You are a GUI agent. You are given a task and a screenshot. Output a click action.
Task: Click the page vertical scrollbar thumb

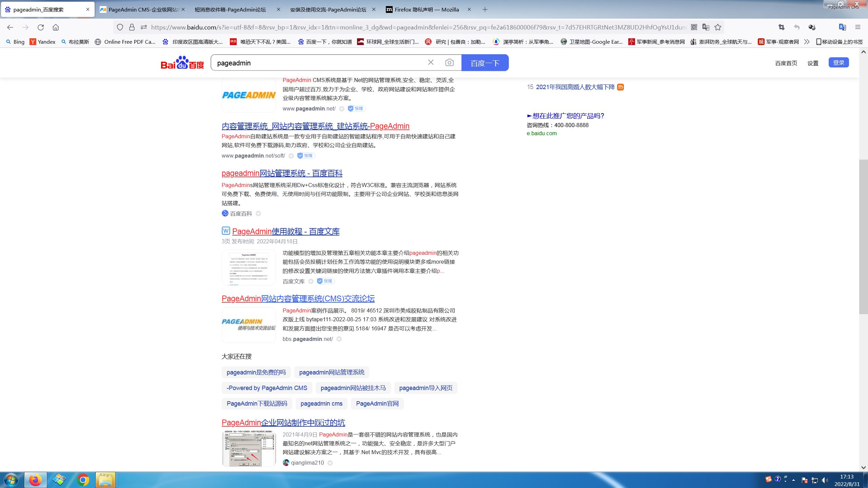[x=863, y=237]
